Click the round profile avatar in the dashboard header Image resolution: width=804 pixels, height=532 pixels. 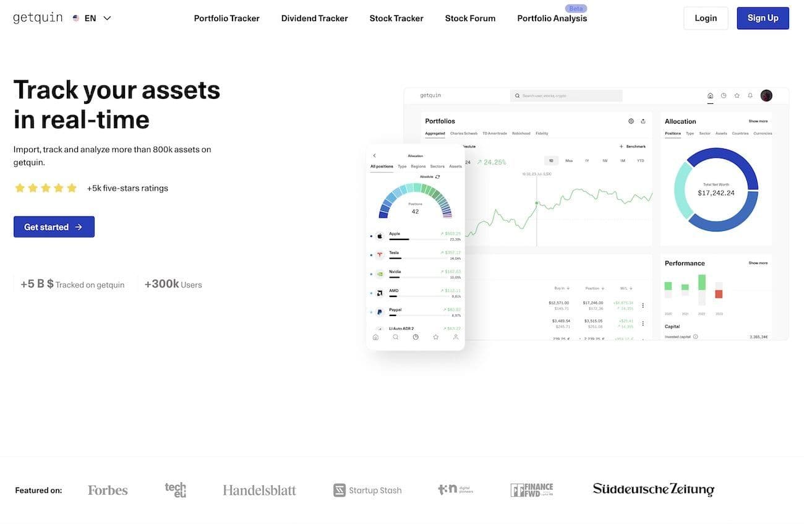click(766, 95)
